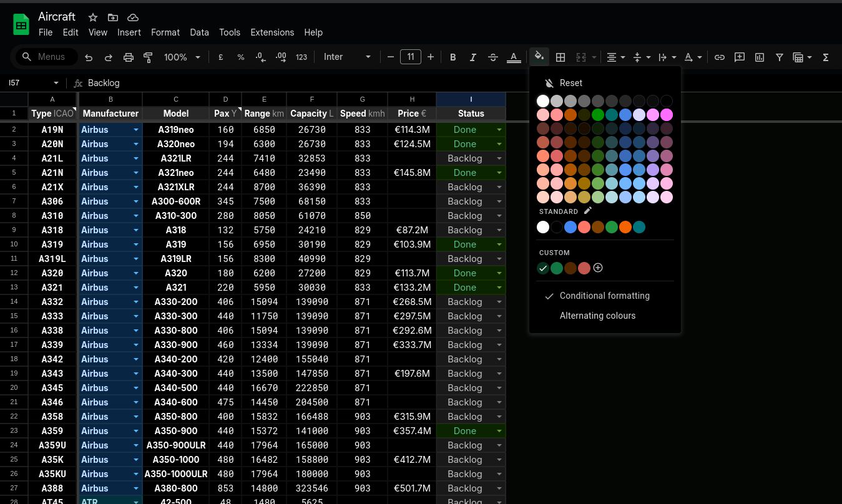Viewport: 842px width, 504px height.
Task: Open the Text colour picker
Action: click(x=514, y=57)
